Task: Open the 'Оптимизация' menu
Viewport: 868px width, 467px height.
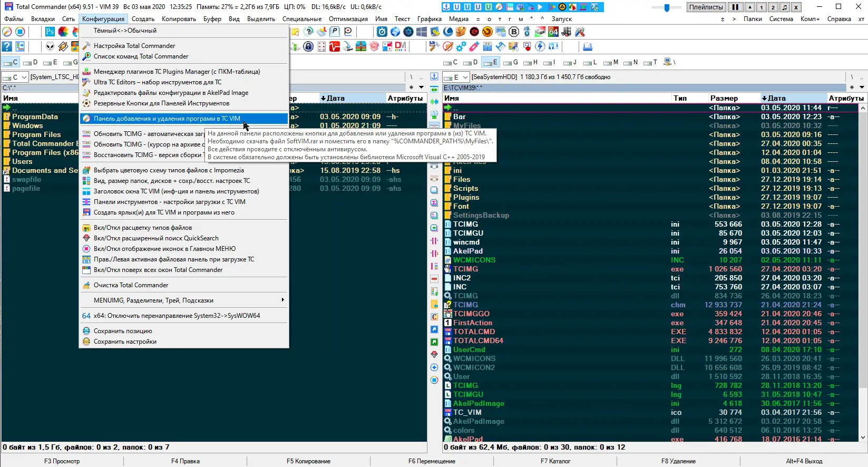Action: click(348, 19)
